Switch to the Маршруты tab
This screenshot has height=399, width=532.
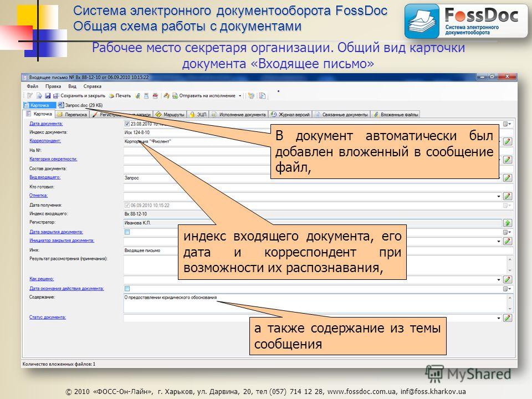pyautogui.click(x=170, y=115)
